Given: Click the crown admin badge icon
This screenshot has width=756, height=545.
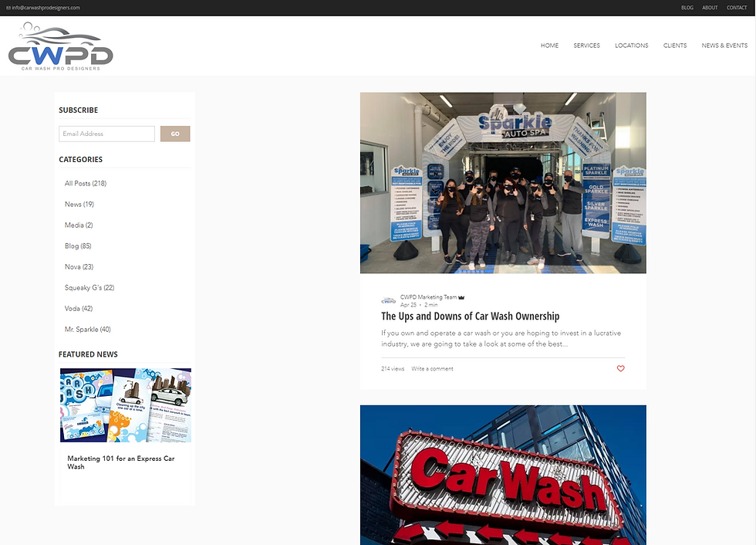Looking at the screenshot, I should coord(461,297).
